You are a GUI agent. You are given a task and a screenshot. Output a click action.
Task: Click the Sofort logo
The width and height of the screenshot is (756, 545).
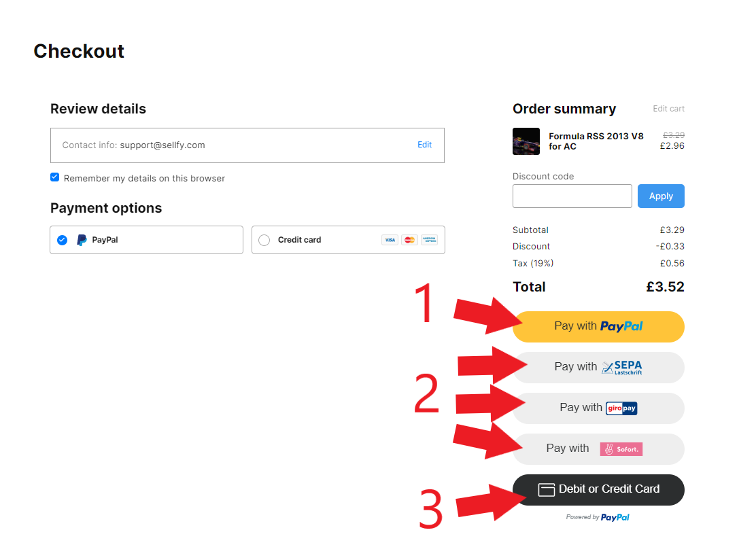click(621, 449)
